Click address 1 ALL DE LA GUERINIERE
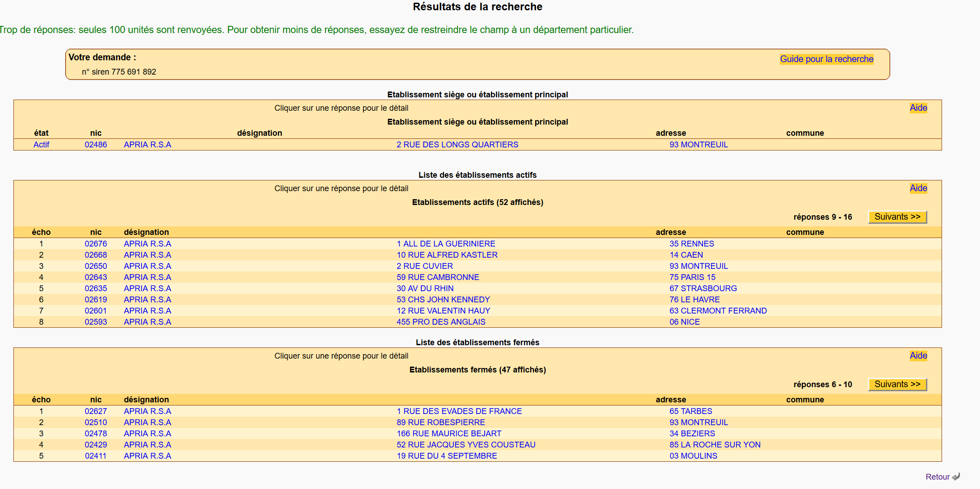This screenshot has width=980, height=489. [446, 243]
